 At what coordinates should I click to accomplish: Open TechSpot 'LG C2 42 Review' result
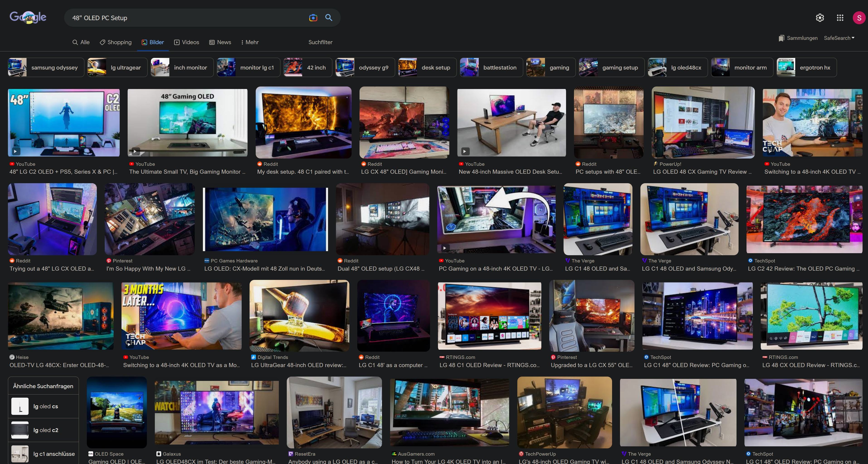pyautogui.click(x=804, y=219)
